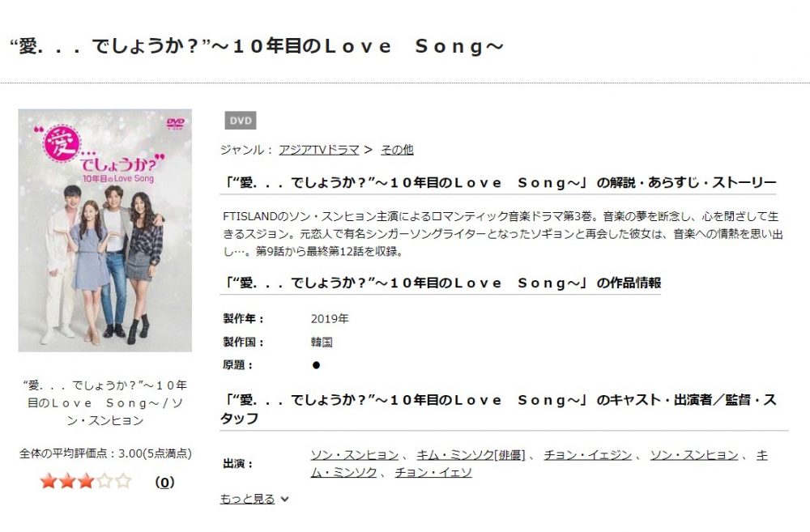Click the second ソン・スンヒョン link in cast
Viewport: 810px width, 532px height.
(x=694, y=455)
